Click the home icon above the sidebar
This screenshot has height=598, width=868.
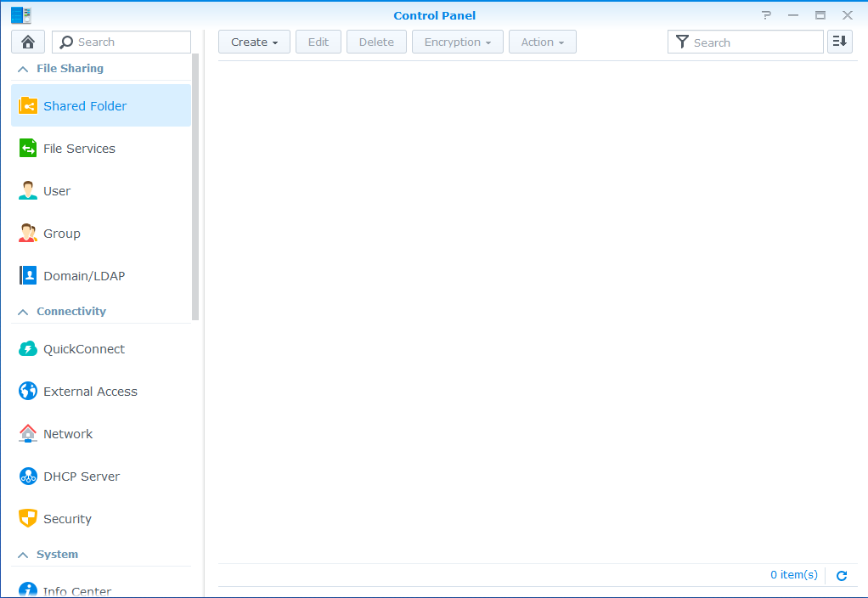(x=28, y=41)
